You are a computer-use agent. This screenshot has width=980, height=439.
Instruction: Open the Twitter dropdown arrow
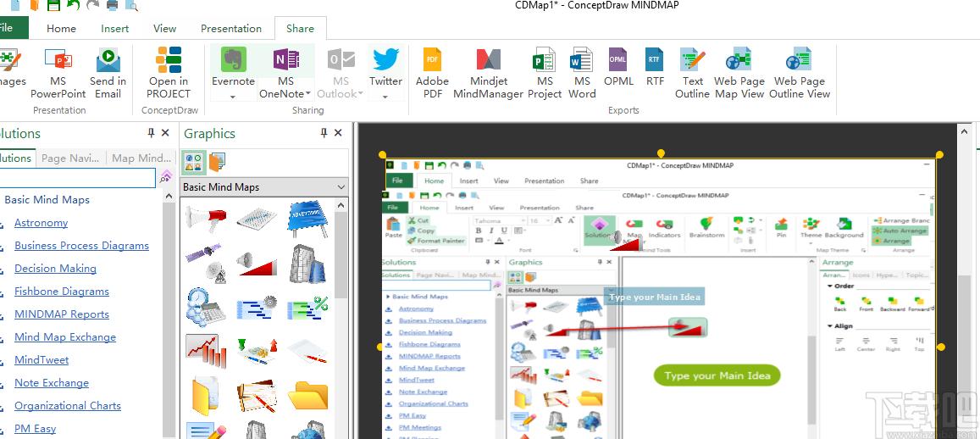(385, 96)
